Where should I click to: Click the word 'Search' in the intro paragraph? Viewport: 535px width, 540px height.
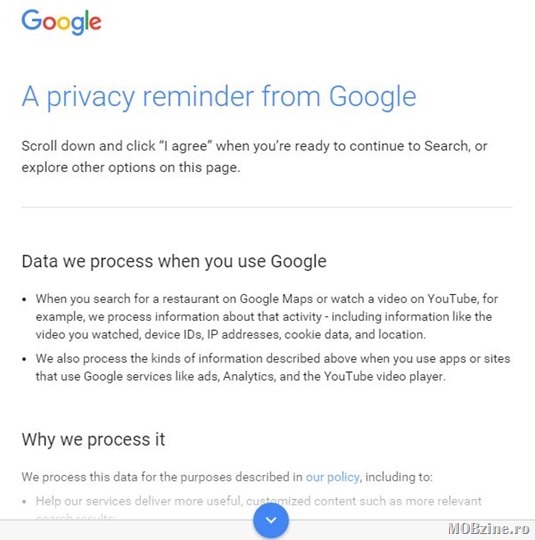[446, 146]
